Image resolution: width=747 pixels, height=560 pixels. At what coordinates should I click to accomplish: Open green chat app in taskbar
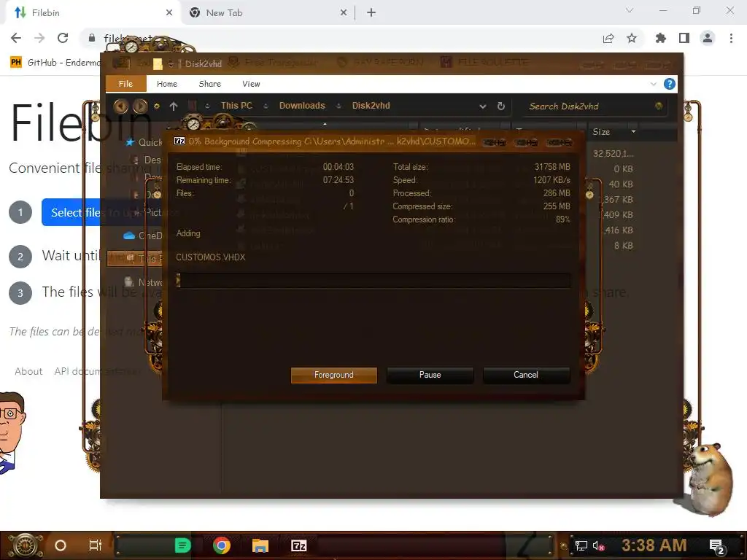[182, 545]
